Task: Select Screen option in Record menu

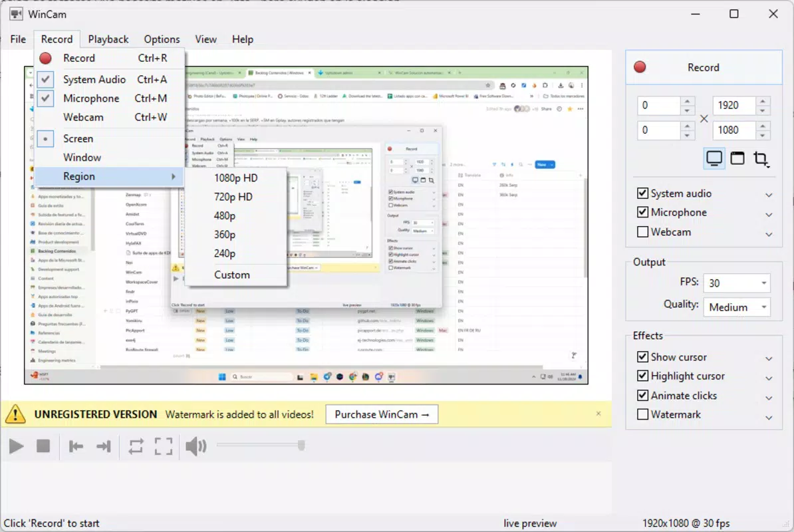Action: (x=110, y=139)
